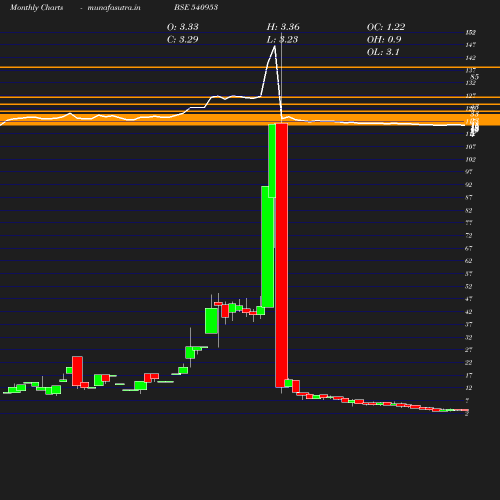The image size is (500, 500).
Task: Click the 67 price axis label
Action: (469, 248)
